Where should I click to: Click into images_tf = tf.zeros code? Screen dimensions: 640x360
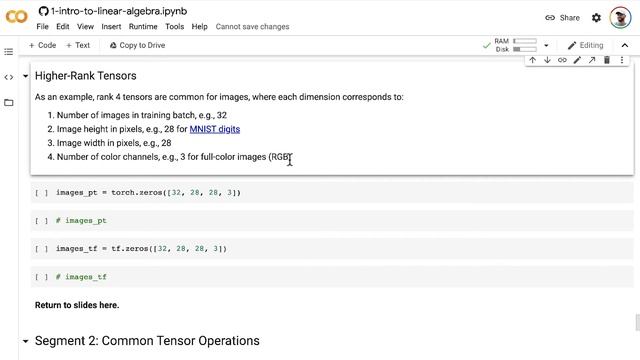click(x=141, y=249)
